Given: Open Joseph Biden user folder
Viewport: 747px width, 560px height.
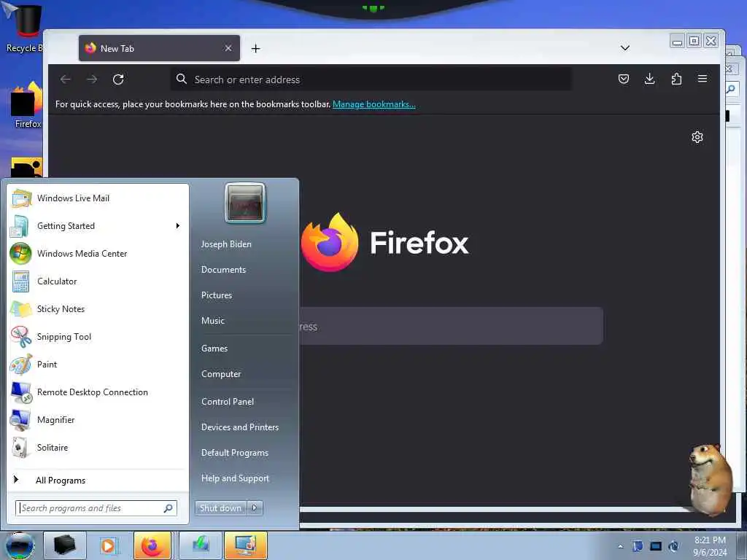Looking at the screenshot, I should click(226, 244).
